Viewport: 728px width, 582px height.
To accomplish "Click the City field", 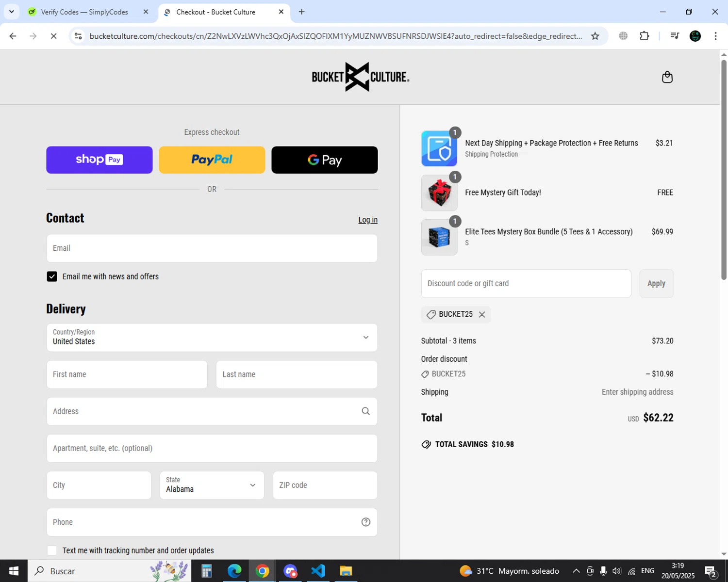I will [x=99, y=485].
